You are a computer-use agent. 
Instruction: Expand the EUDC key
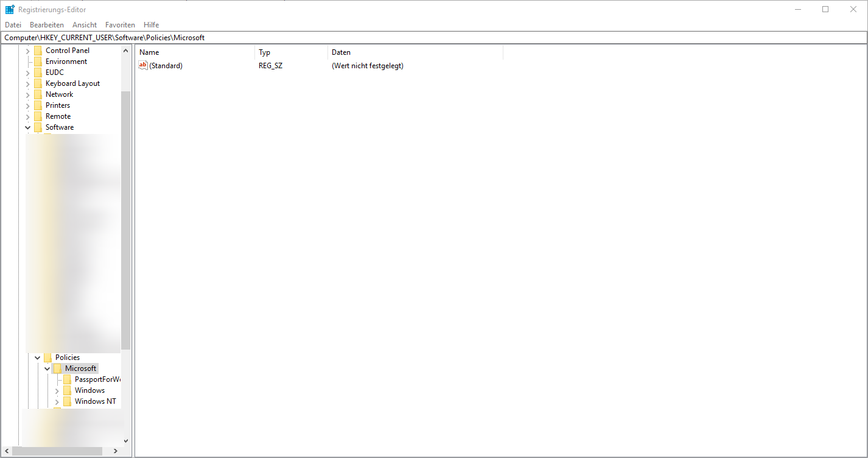[x=27, y=72]
